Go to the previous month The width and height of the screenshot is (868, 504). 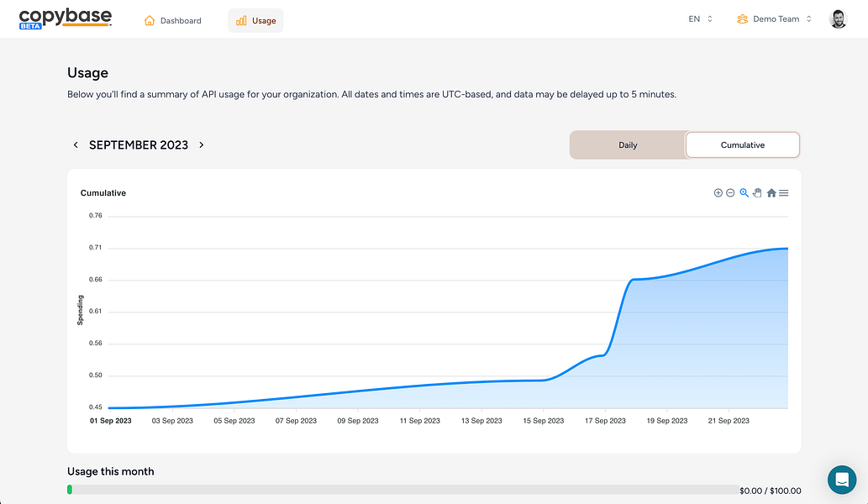click(76, 144)
